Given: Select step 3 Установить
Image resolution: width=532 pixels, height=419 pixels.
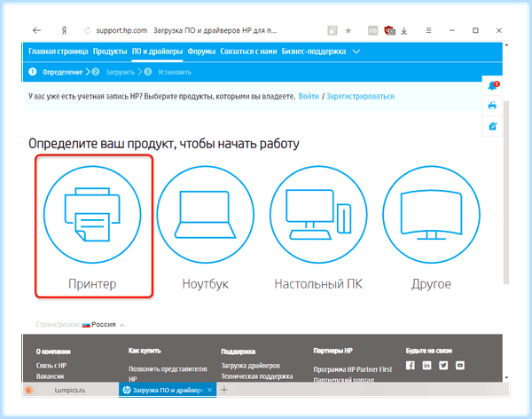Looking at the screenshot, I should coord(168,72).
